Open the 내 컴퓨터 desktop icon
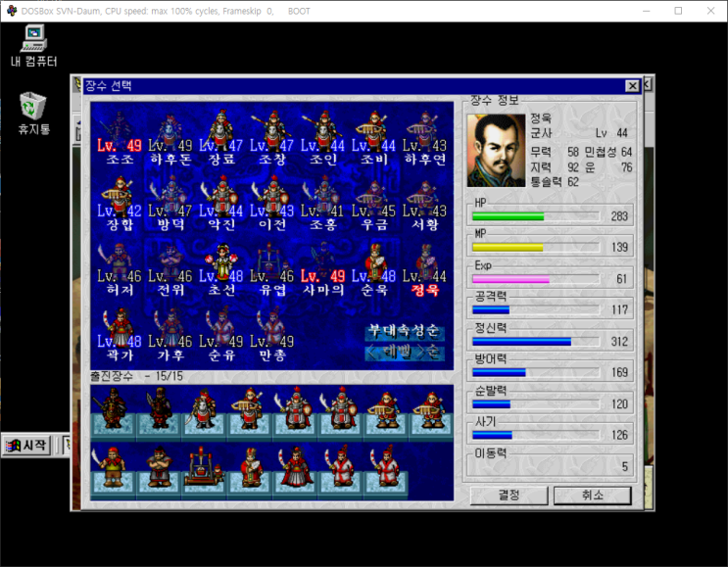728x567 pixels. click(x=34, y=45)
